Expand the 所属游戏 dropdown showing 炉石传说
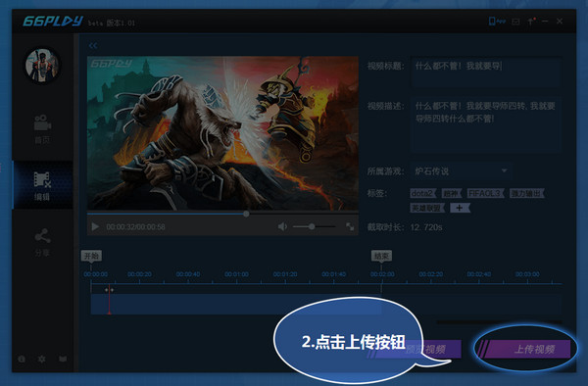 (x=461, y=171)
